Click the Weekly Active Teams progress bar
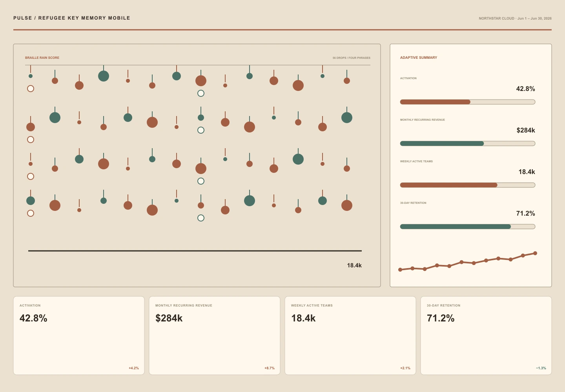This screenshot has width=565, height=392. (468, 185)
